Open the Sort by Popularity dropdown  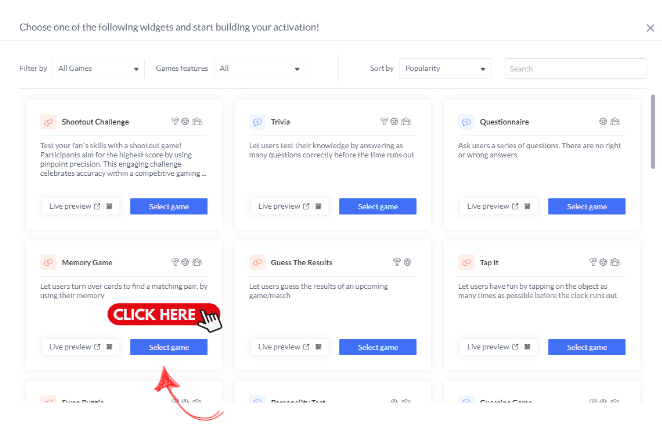click(445, 69)
